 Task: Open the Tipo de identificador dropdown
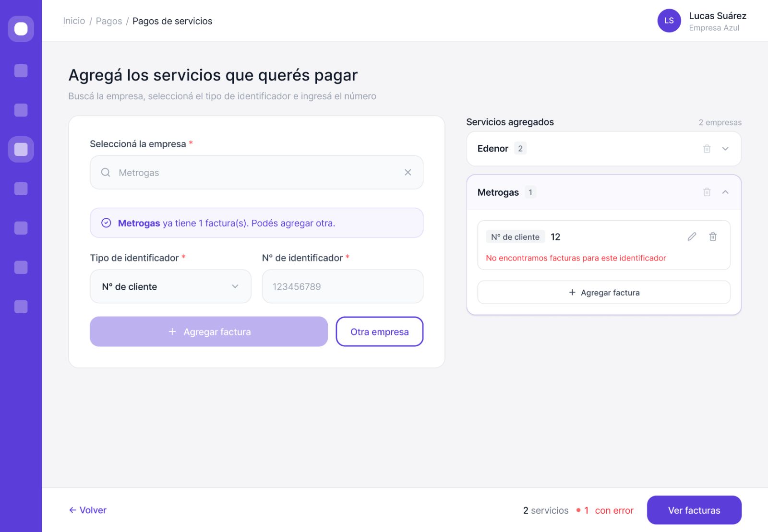click(x=170, y=286)
